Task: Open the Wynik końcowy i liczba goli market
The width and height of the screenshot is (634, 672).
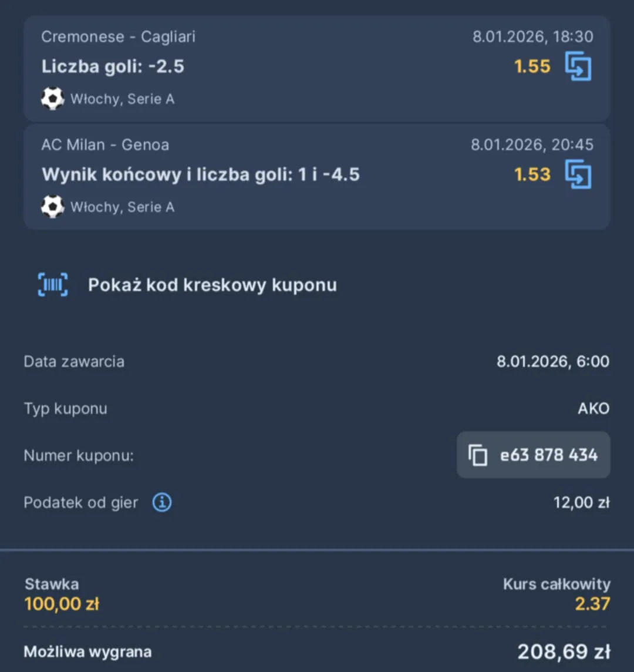Action: (201, 174)
